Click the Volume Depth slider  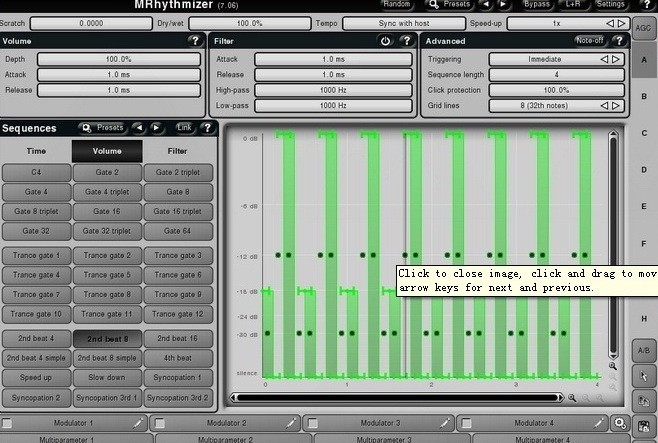pos(119,59)
